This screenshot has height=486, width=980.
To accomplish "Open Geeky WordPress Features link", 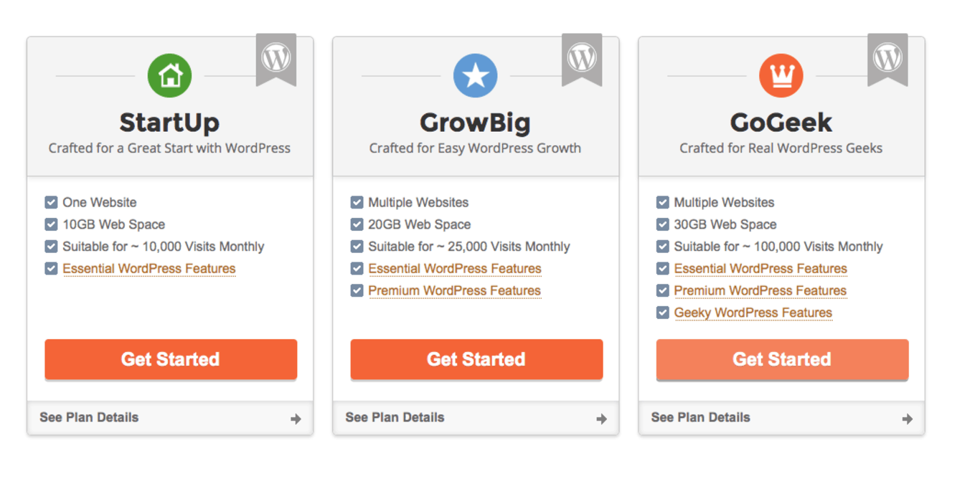I will [753, 313].
